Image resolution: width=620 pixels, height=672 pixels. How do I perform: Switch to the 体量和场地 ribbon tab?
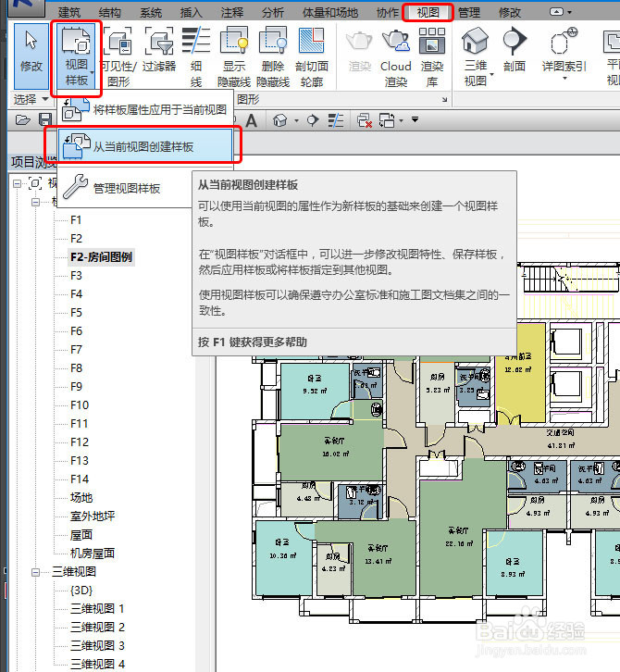(x=330, y=12)
